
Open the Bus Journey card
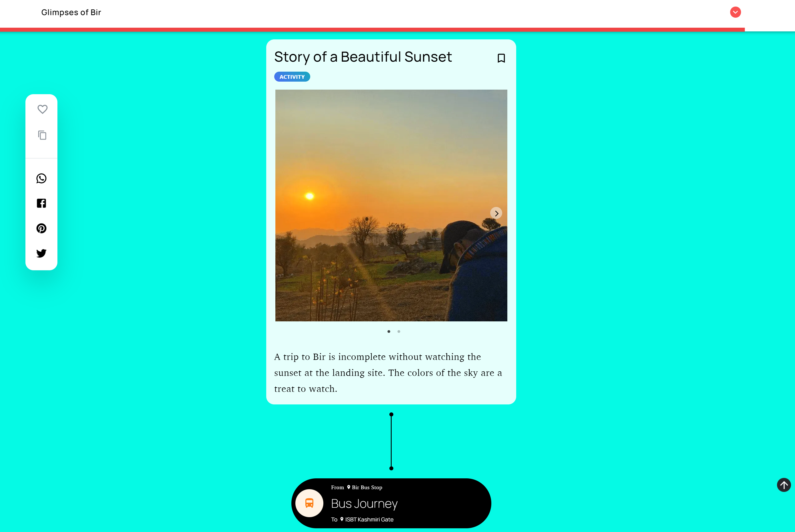391,503
